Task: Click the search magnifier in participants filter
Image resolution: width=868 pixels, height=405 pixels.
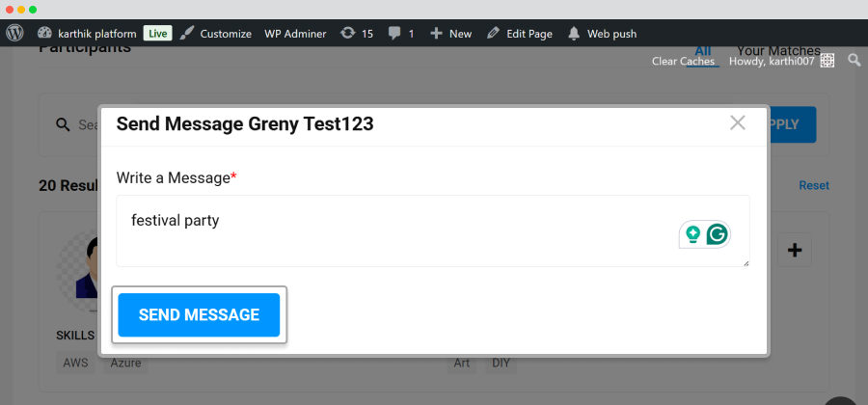Action: [x=63, y=124]
